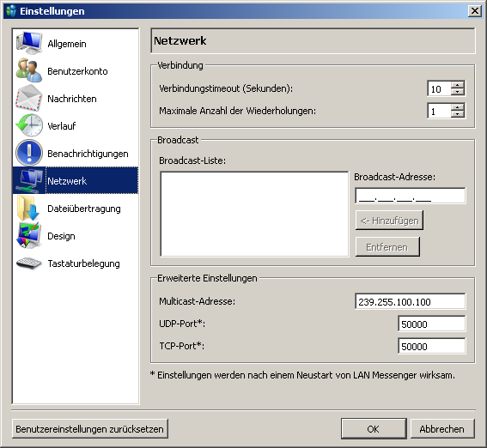This screenshot has height=448, width=487.
Task: Increase Verbindungstimeout with up arrow
Action: (458, 85)
